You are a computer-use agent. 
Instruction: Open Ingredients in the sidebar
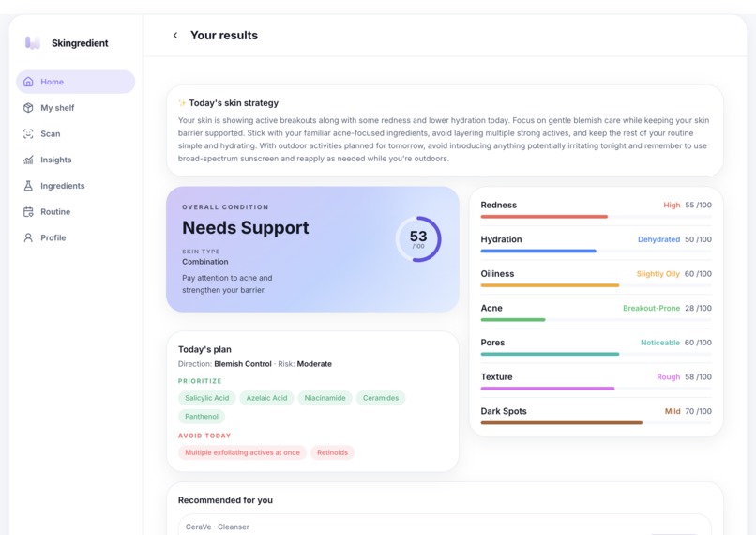[x=76, y=186]
